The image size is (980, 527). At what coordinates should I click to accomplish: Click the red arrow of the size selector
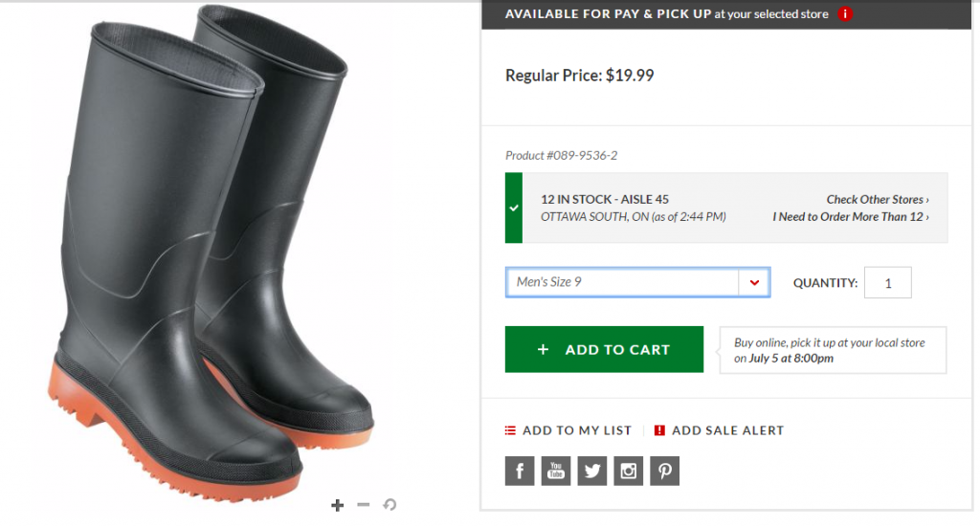tap(754, 282)
